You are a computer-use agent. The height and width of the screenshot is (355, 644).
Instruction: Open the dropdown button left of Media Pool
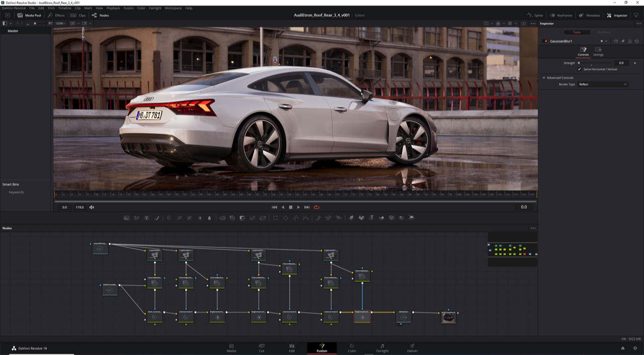pos(7,15)
